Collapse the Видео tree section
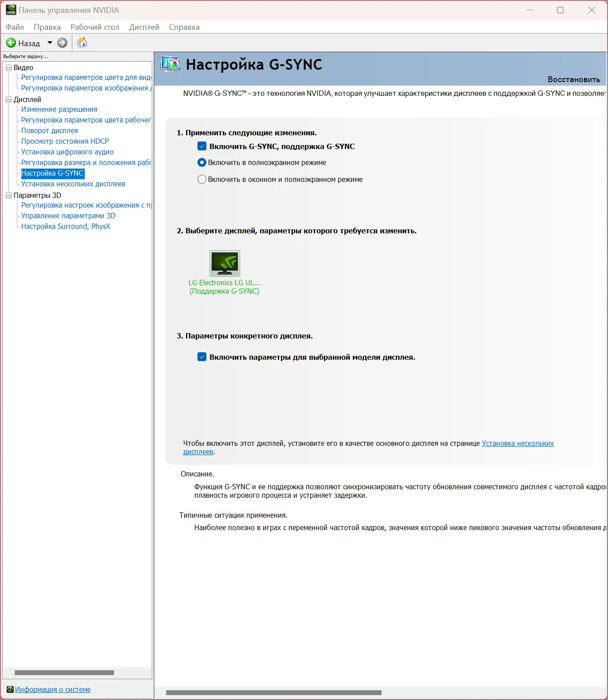The height and width of the screenshot is (700, 608). coord(8,68)
